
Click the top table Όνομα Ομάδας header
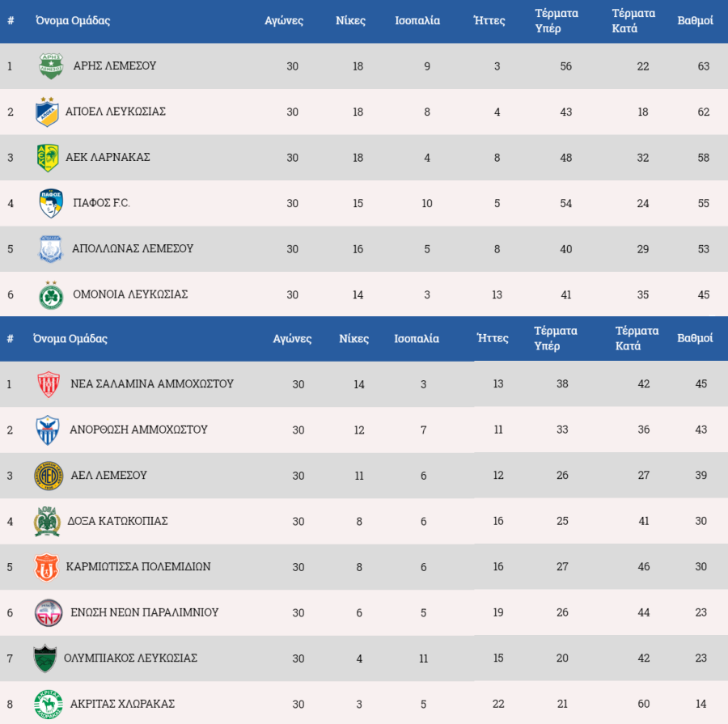click(73, 20)
